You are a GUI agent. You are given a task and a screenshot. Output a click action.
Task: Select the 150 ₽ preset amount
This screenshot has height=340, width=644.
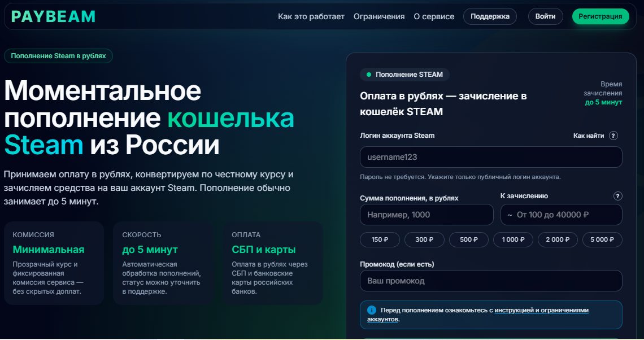click(x=380, y=239)
